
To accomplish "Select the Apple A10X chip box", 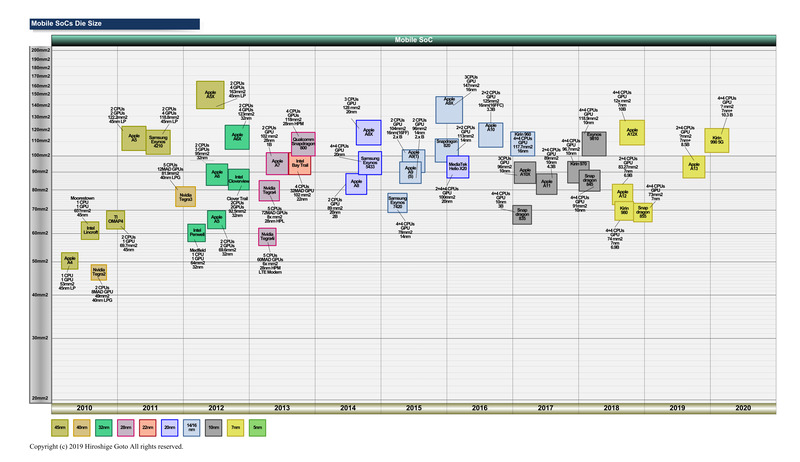I will pos(525,173).
